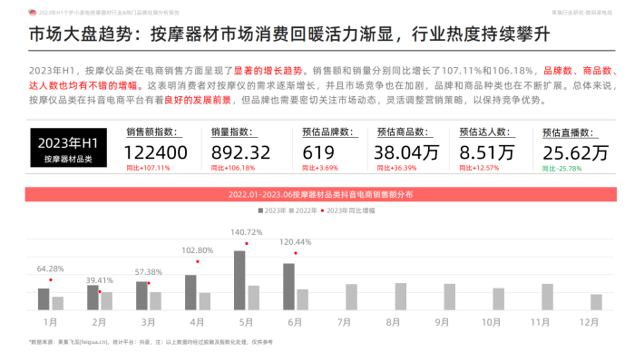Click the green 同比-25.78% label
Screen dimensions: 644x362
[x=561, y=169]
